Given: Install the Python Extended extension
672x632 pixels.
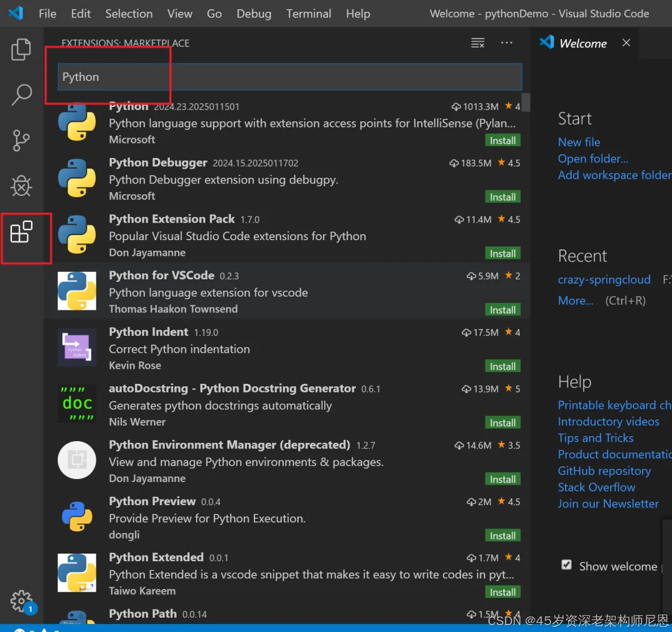Looking at the screenshot, I should (503, 592).
